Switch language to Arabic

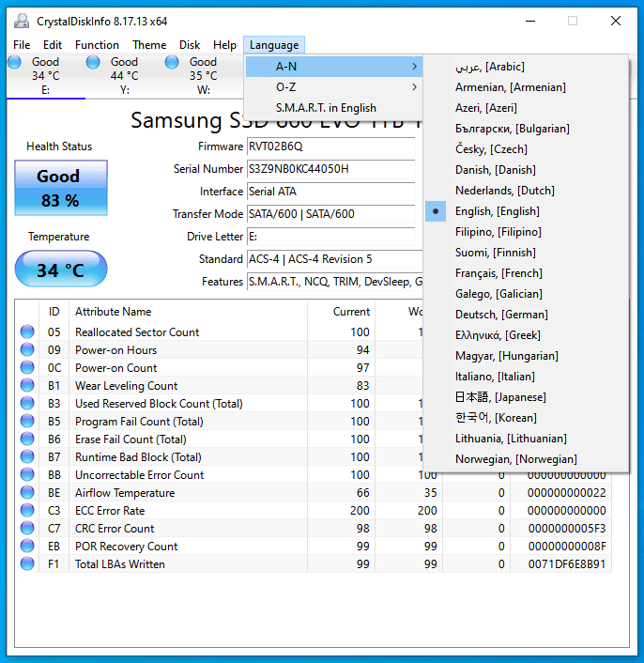coord(526,67)
